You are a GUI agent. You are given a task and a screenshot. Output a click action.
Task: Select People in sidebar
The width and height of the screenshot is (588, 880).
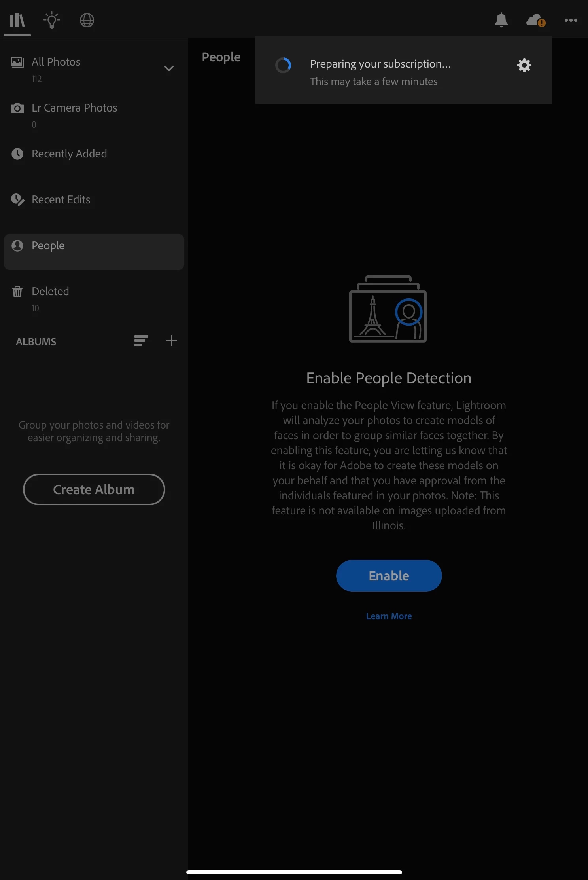click(94, 252)
